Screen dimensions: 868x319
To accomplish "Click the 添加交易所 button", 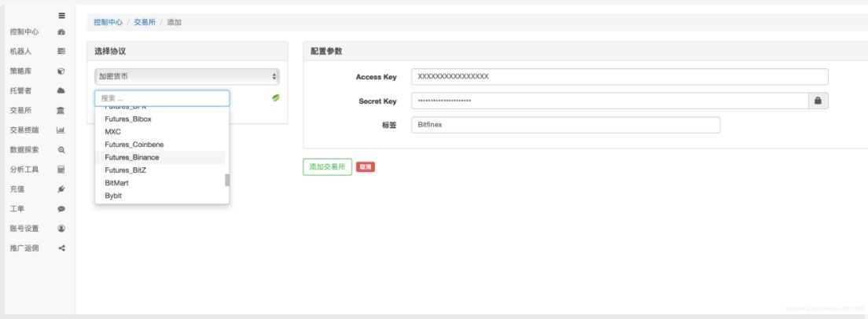I will click(327, 167).
